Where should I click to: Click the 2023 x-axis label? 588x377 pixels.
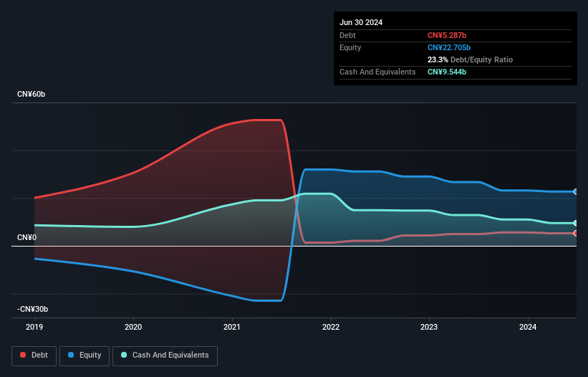429,327
